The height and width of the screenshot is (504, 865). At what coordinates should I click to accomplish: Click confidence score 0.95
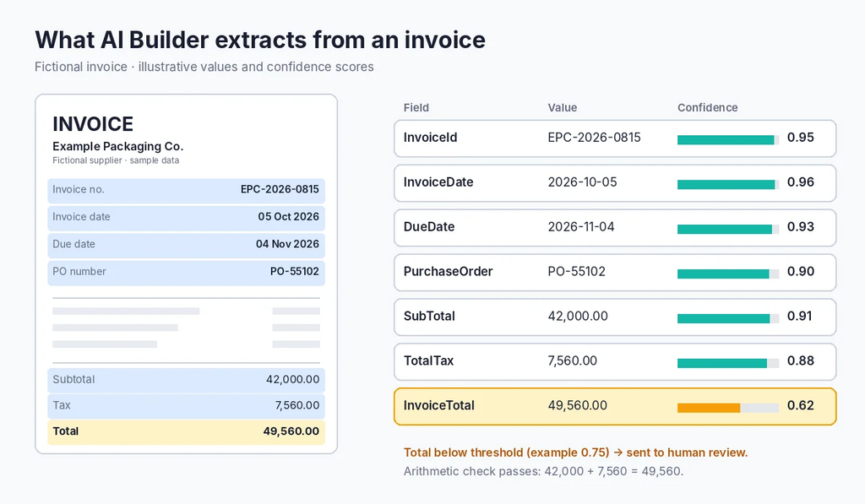(801, 138)
